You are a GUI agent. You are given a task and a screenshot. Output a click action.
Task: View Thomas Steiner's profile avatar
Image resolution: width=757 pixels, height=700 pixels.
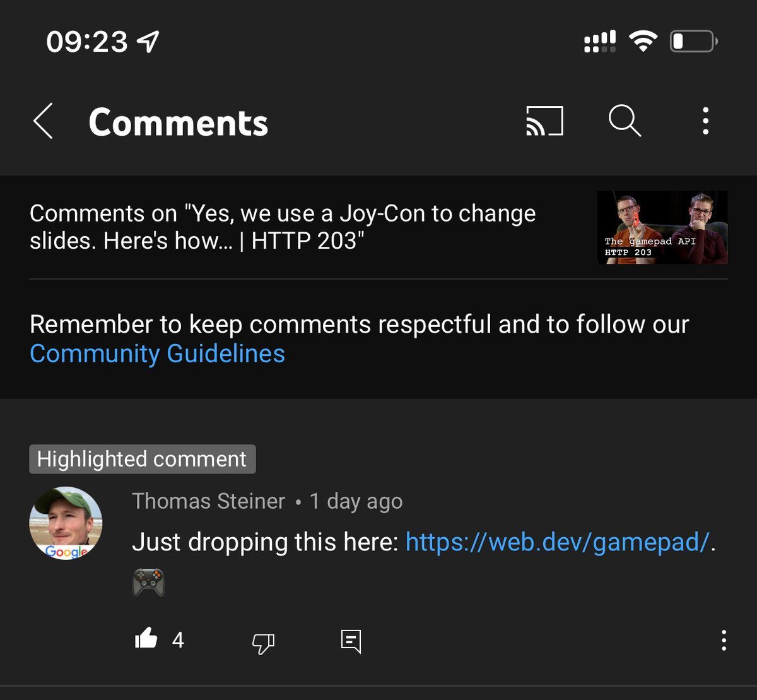pos(66,523)
